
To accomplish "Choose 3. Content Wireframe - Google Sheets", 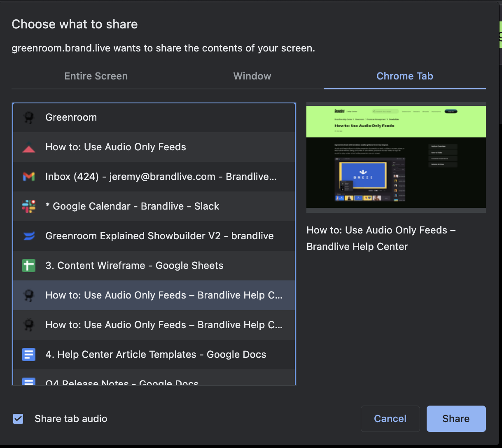I will coord(154,266).
